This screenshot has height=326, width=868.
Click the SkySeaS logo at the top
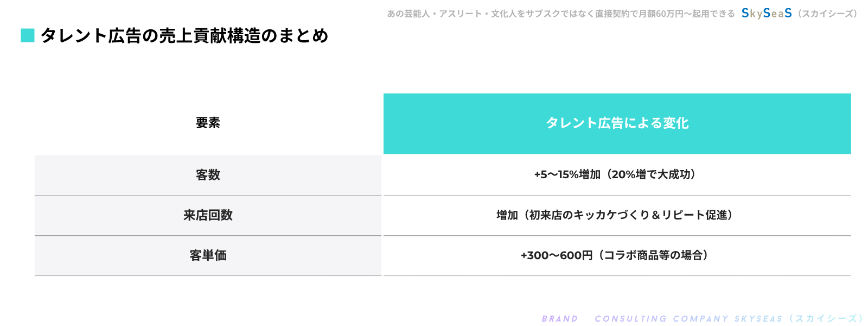(766, 14)
